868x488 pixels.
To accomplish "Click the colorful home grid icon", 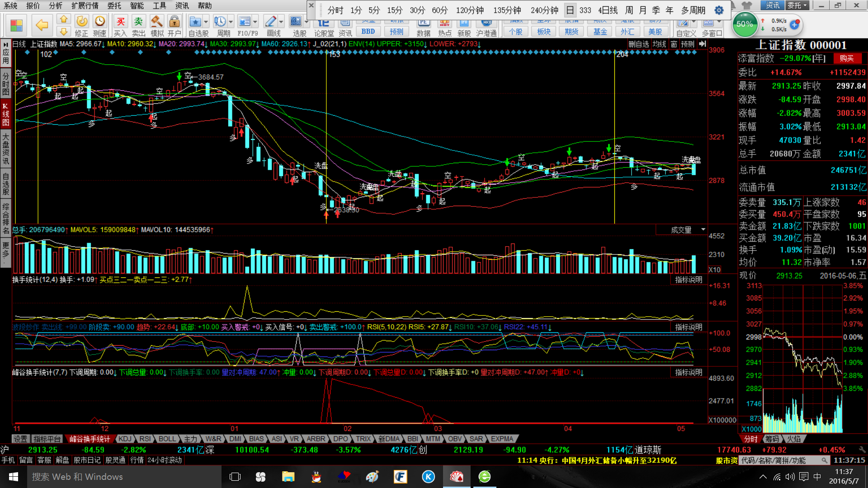I will click(16, 25).
